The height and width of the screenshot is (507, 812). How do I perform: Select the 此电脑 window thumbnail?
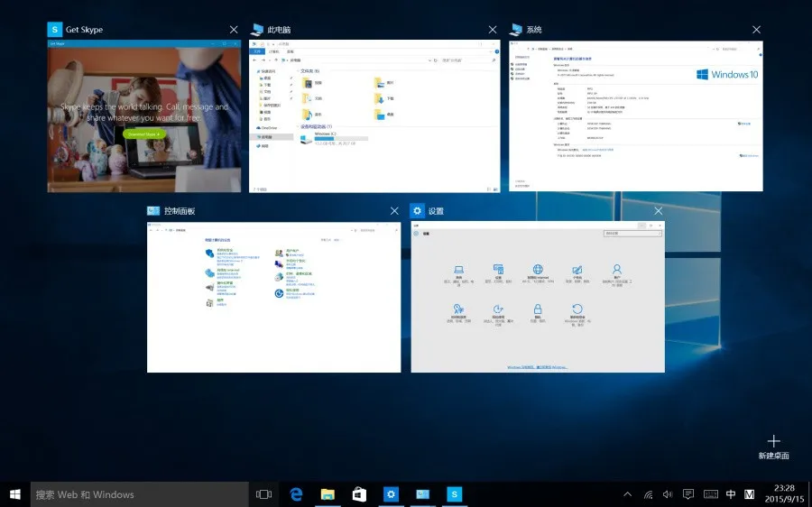(374, 115)
